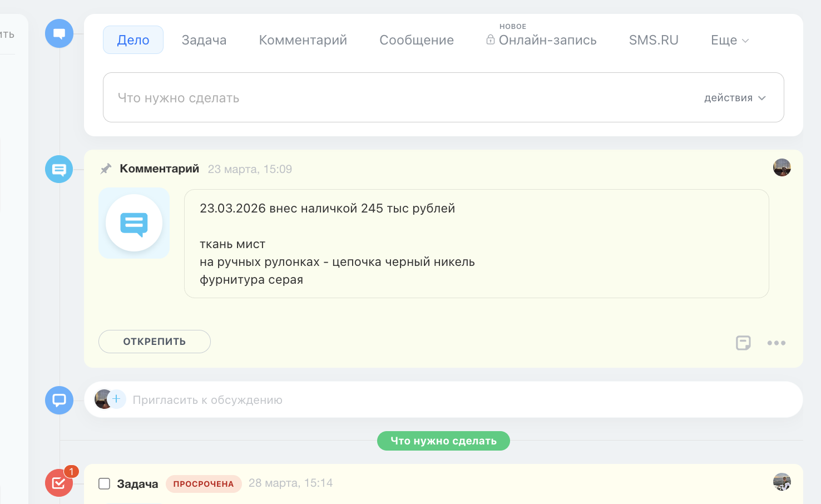
Task: Open the Сообщение tab
Action: pyautogui.click(x=417, y=40)
